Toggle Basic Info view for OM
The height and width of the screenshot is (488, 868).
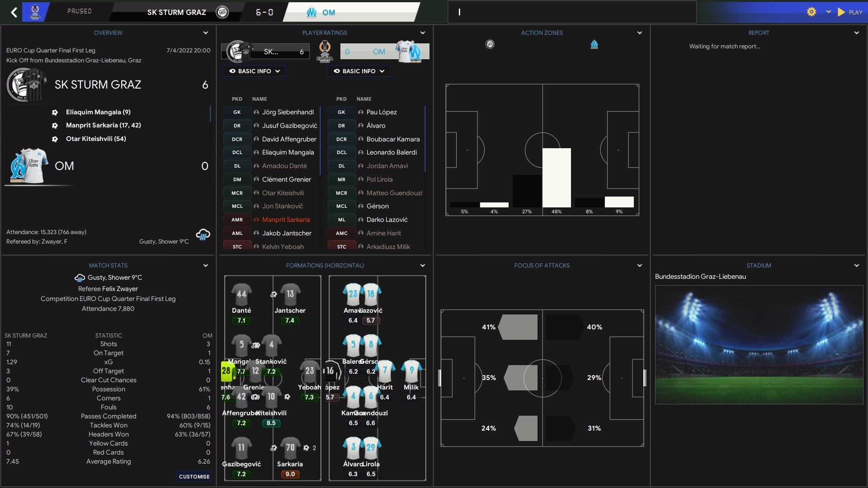[359, 71]
